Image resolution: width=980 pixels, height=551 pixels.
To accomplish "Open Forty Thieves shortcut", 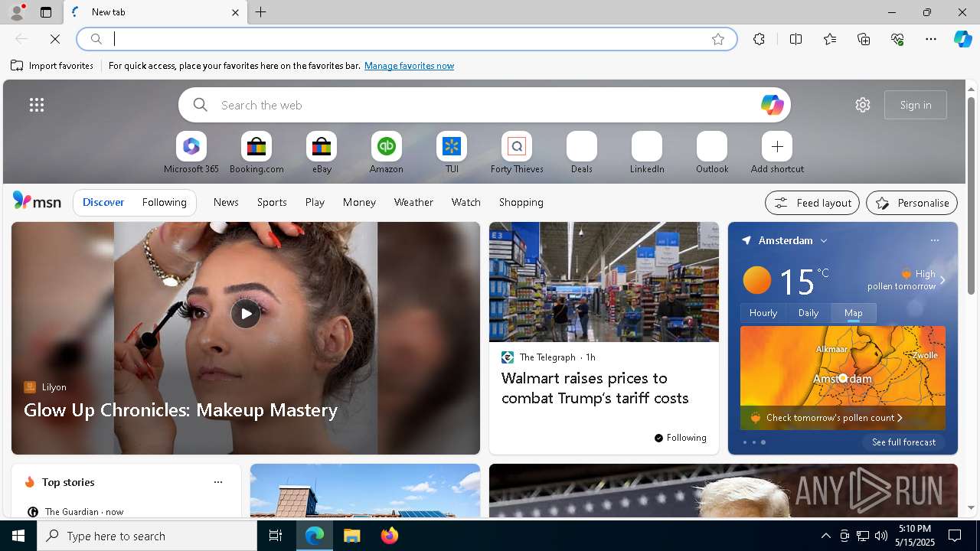I will coord(517,153).
